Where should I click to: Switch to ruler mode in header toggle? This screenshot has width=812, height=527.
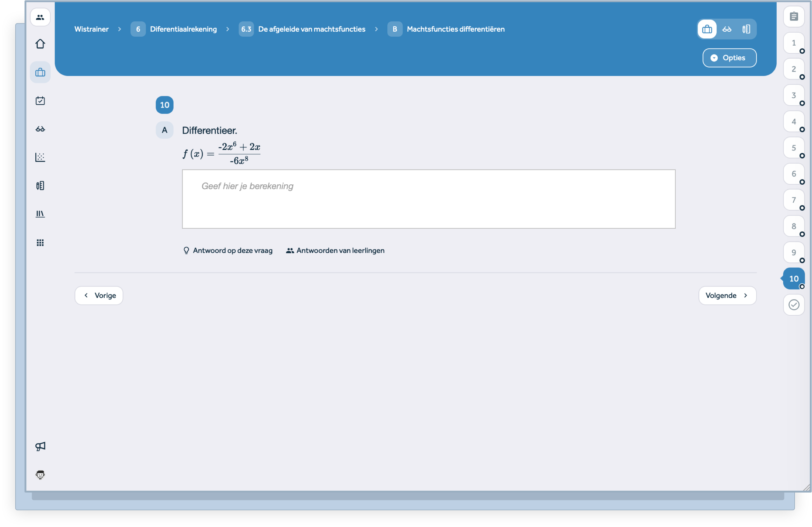click(746, 29)
